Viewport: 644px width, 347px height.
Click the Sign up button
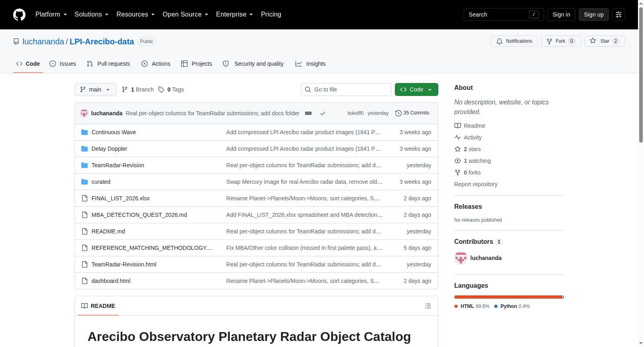tap(594, 15)
